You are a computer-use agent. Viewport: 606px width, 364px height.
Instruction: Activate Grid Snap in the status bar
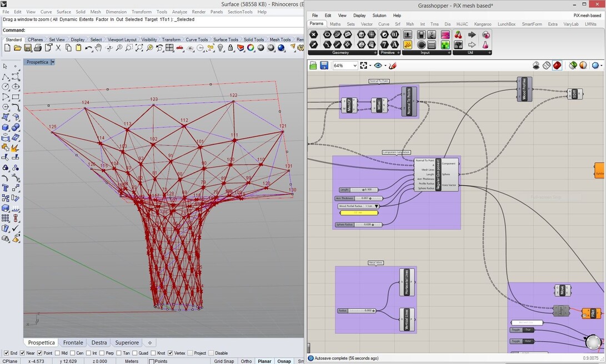[x=224, y=361]
